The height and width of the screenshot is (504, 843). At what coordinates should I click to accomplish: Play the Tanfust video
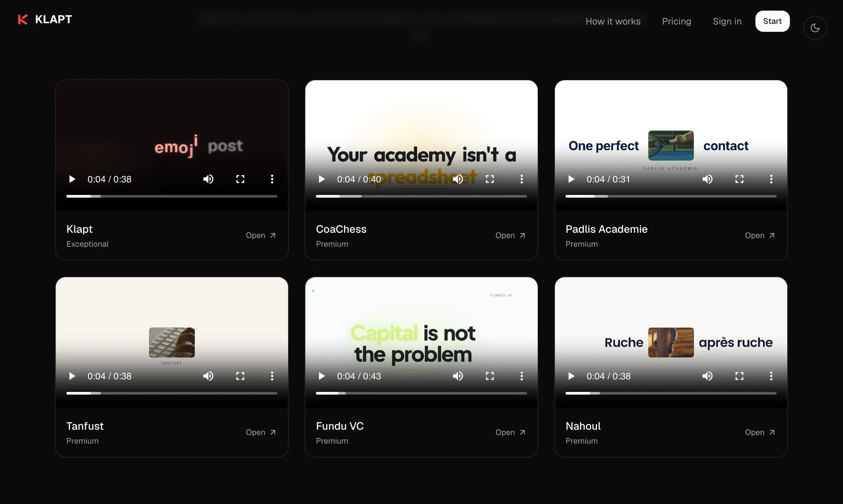tap(72, 376)
